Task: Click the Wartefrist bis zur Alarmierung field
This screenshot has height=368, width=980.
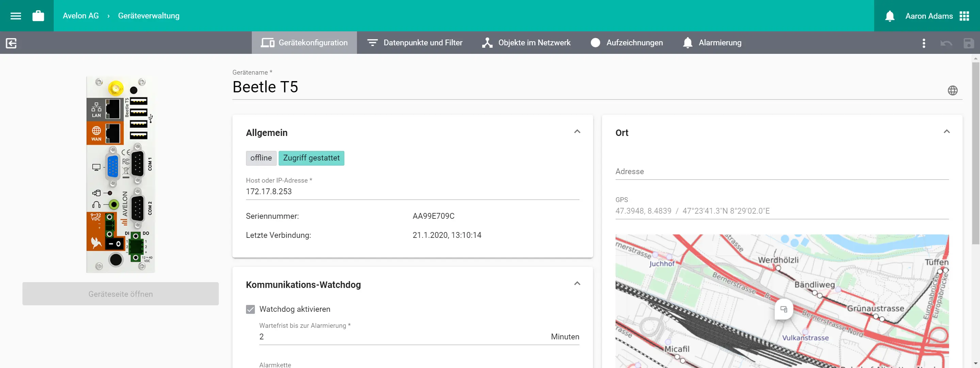Action: tap(419, 337)
